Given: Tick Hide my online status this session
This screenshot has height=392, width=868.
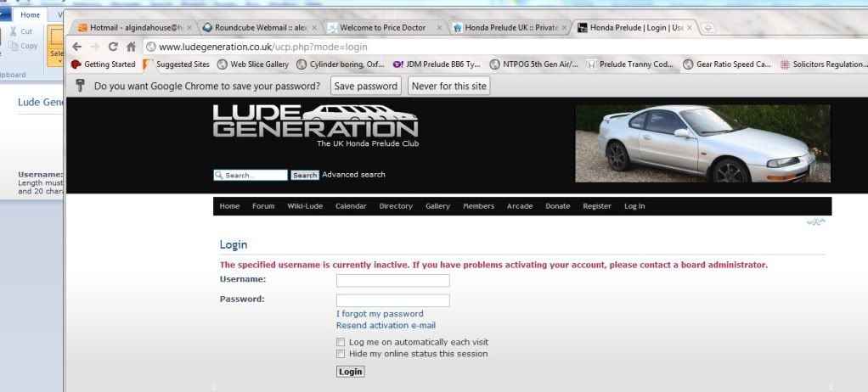Looking at the screenshot, I should click(x=341, y=354).
